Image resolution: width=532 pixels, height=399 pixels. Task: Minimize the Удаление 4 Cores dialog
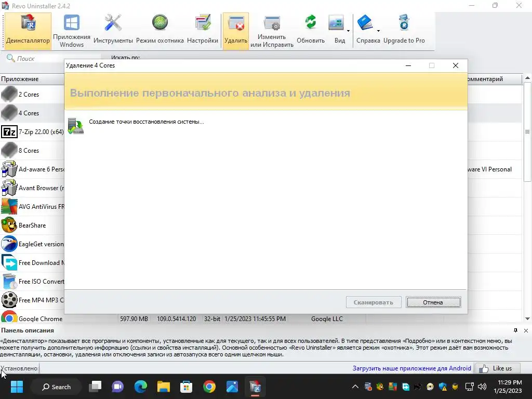pyautogui.click(x=408, y=65)
